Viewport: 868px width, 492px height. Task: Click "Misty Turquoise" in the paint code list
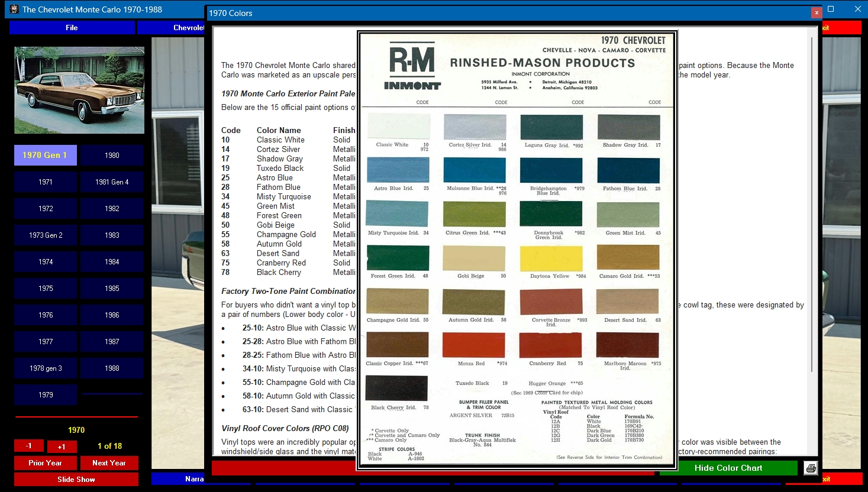[283, 196]
